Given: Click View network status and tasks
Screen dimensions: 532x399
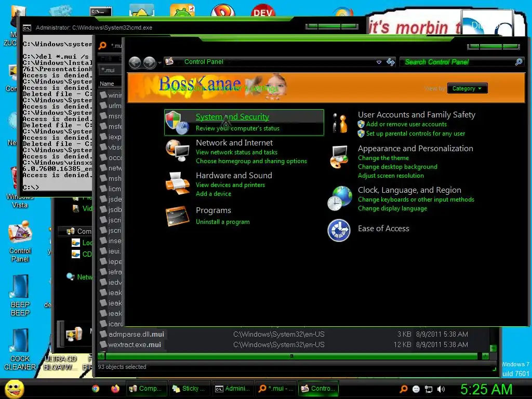Looking at the screenshot, I should [236, 152].
